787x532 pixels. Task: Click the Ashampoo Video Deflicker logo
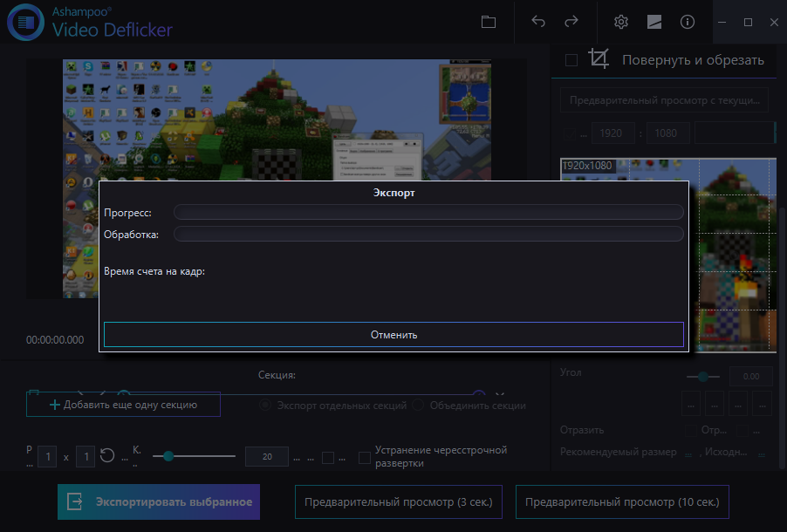(x=26, y=22)
